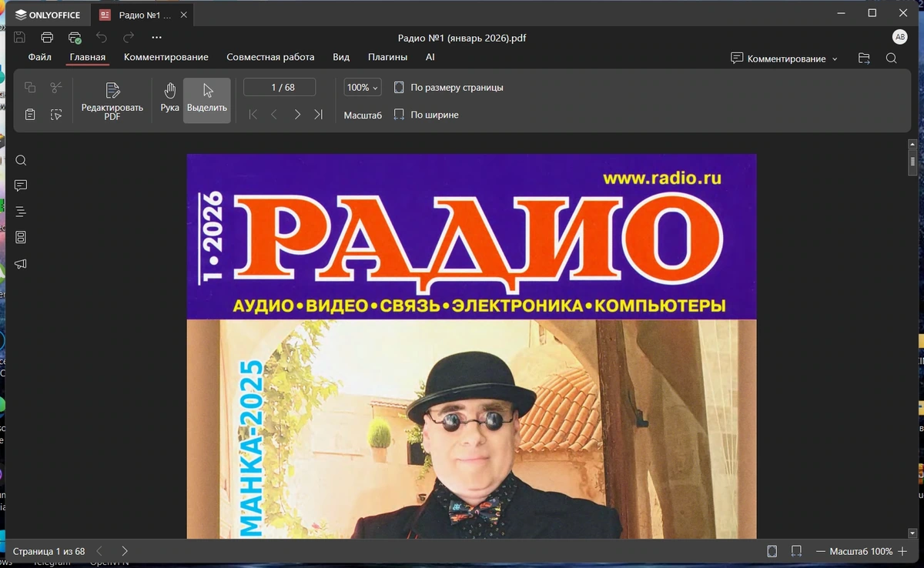This screenshot has width=924, height=568.
Task: Switch to the Плагины tab
Action: click(387, 57)
